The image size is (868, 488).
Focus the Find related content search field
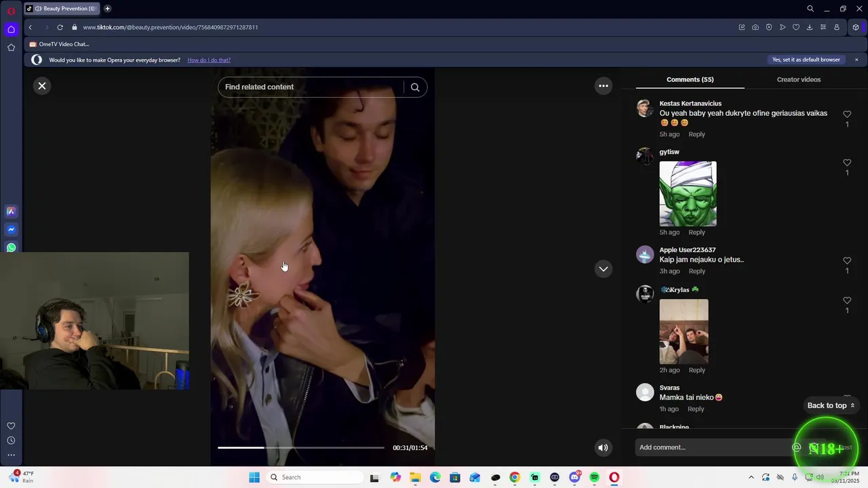(x=312, y=87)
